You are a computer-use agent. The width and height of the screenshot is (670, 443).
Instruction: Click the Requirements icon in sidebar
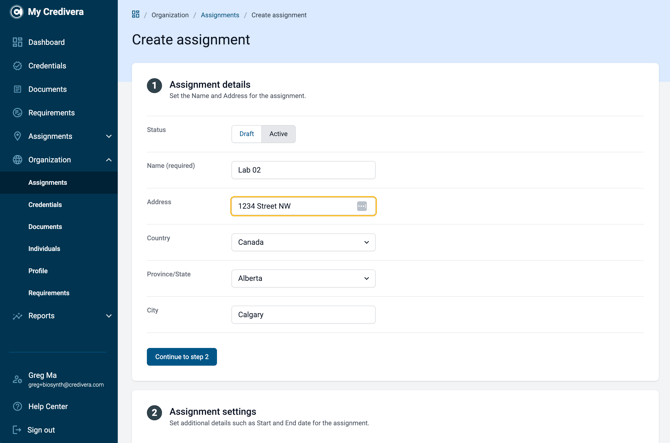17,113
